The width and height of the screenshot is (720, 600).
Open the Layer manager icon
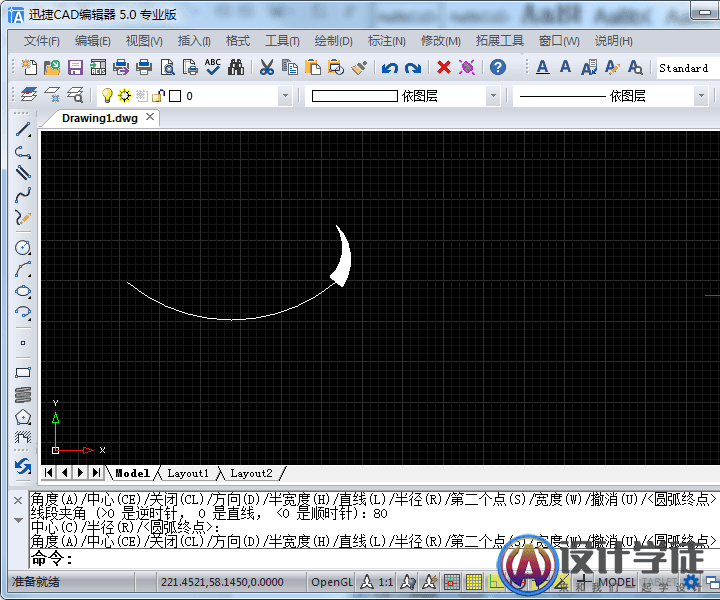[x=29, y=95]
